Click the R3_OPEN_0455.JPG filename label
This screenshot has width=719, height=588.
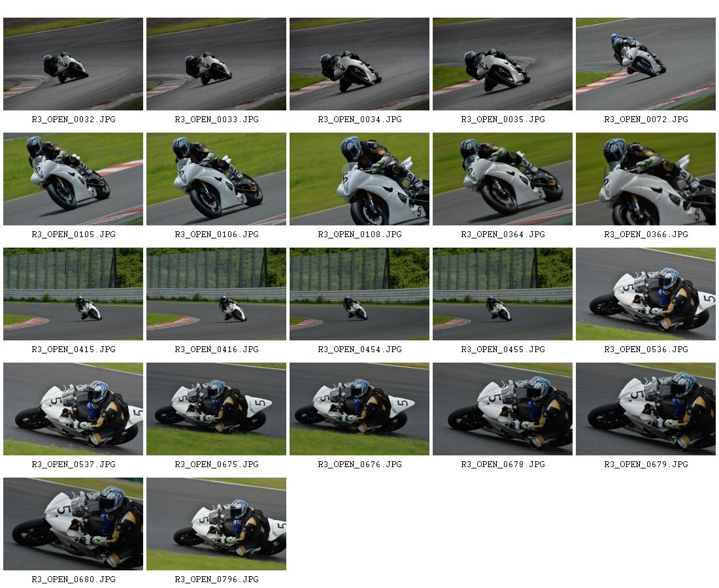click(x=503, y=350)
